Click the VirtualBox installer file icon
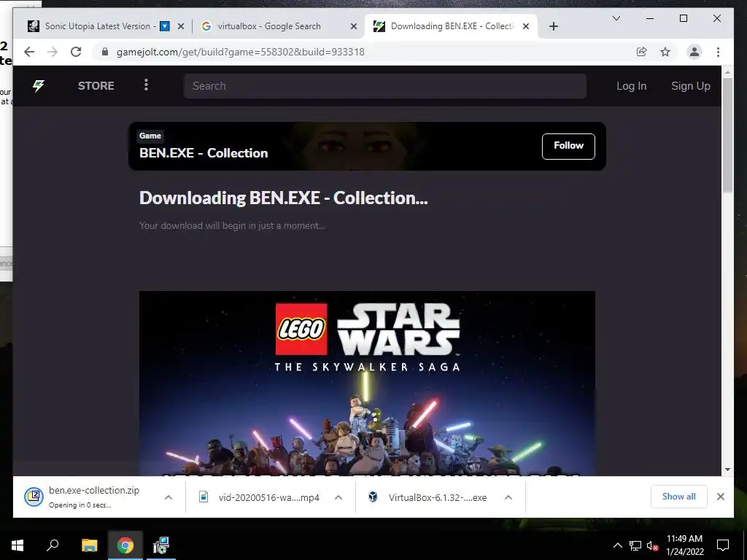Viewport: 747px width, 560px height. pyautogui.click(x=373, y=497)
